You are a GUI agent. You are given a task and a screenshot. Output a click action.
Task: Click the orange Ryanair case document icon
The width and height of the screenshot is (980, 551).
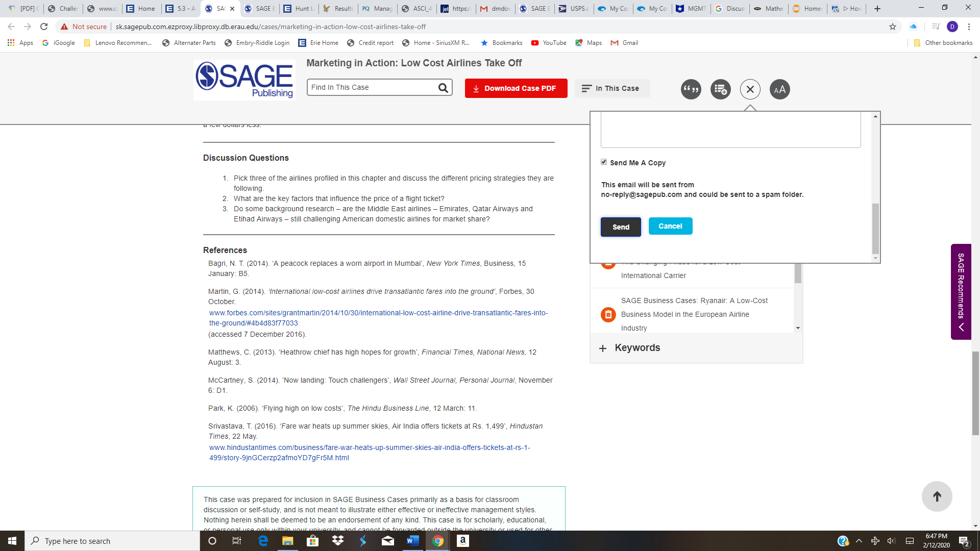pyautogui.click(x=608, y=314)
